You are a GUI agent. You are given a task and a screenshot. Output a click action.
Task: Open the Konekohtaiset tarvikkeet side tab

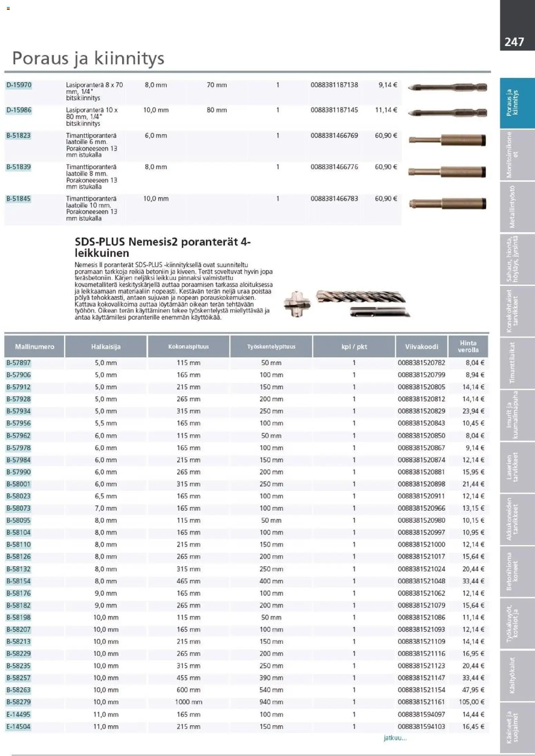point(517,311)
